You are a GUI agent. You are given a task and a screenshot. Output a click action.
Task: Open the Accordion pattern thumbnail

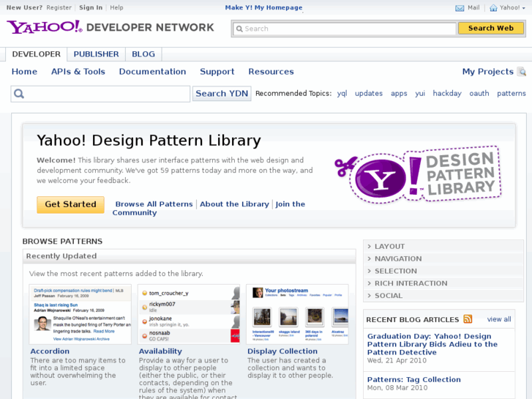pos(80,315)
